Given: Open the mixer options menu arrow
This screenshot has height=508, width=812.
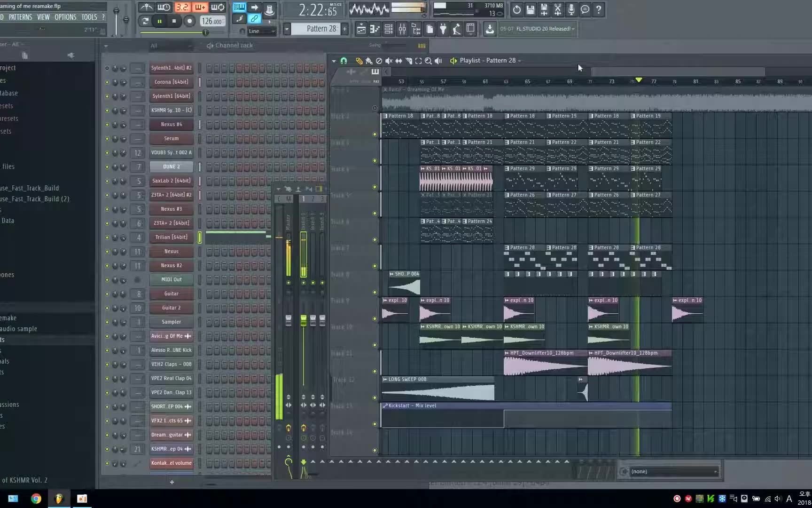Looking at the screenshot, I should point(278,189).
